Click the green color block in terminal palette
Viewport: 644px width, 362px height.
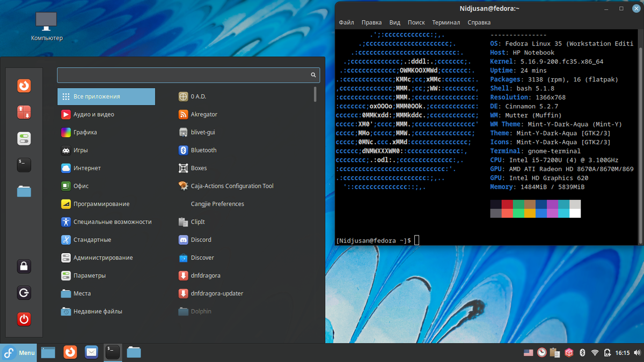point(518,204)
